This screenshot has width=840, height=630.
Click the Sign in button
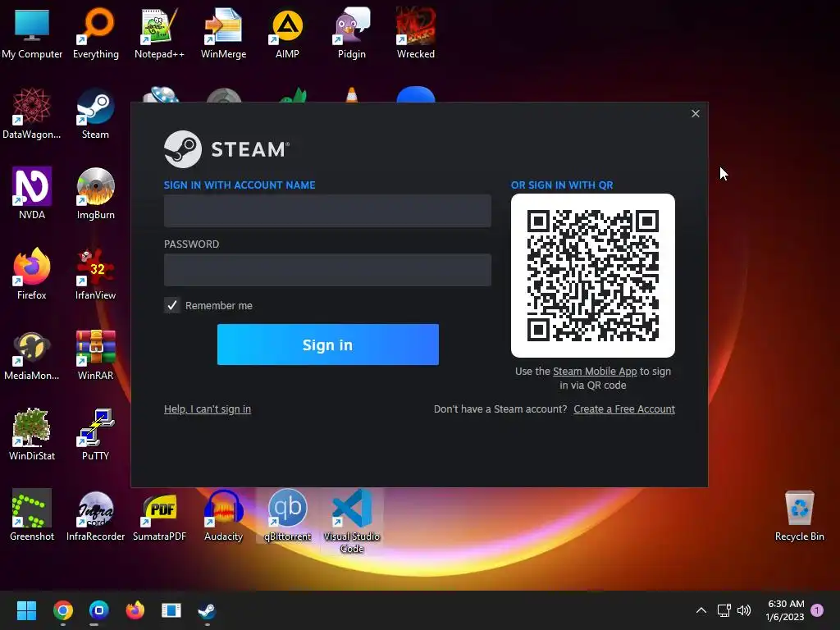click(328, 345)
